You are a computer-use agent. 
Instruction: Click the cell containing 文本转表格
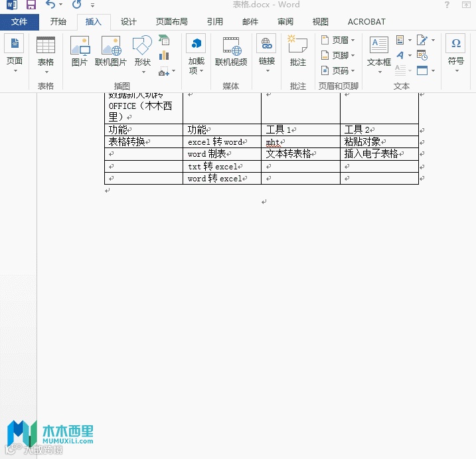pyautogui.click(x=301, y=154)
